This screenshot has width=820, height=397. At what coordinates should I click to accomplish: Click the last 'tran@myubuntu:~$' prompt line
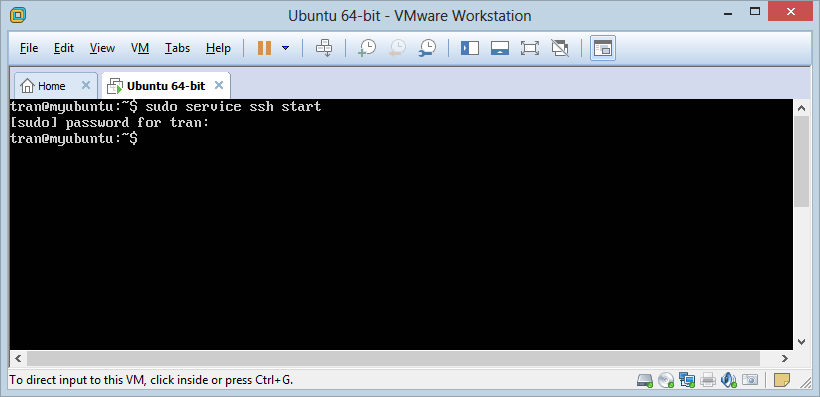pos(74,139)
